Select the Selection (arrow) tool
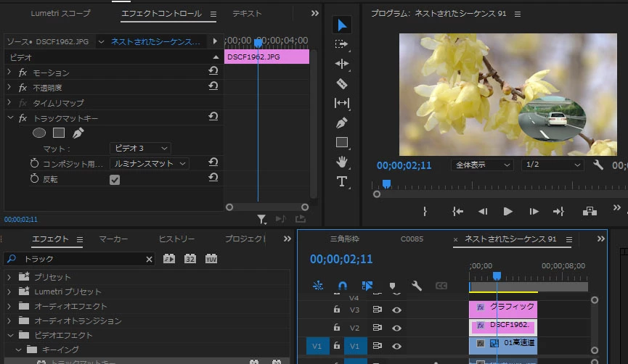Screen dimensions: 628x364 tap(342, 25)
